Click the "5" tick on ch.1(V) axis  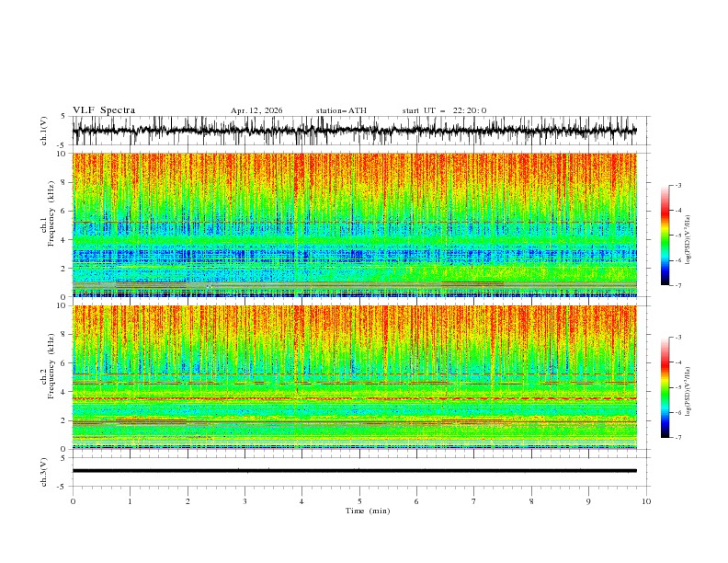(63, 116)
